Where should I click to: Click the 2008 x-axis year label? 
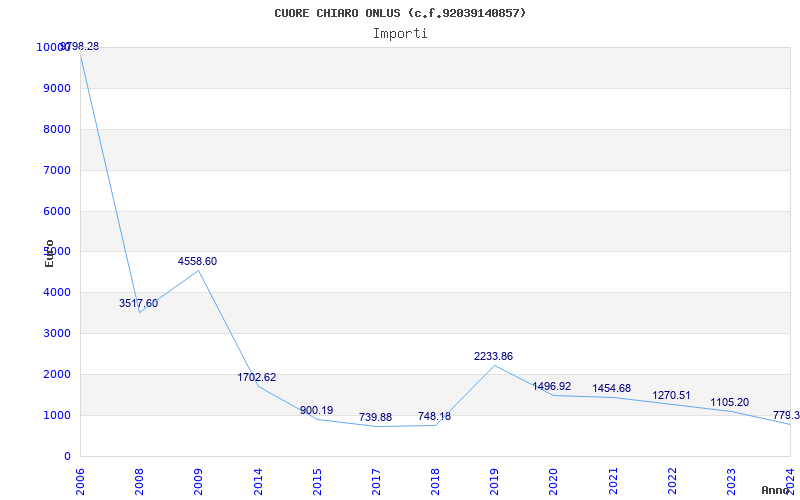[x=139, y=481]
